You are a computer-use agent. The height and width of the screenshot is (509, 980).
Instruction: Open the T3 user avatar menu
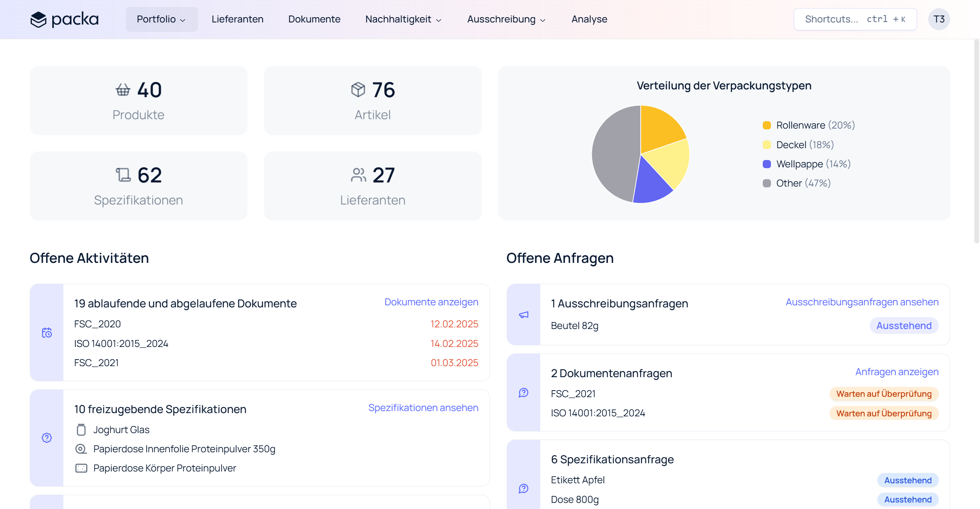[x=939, y=19]
